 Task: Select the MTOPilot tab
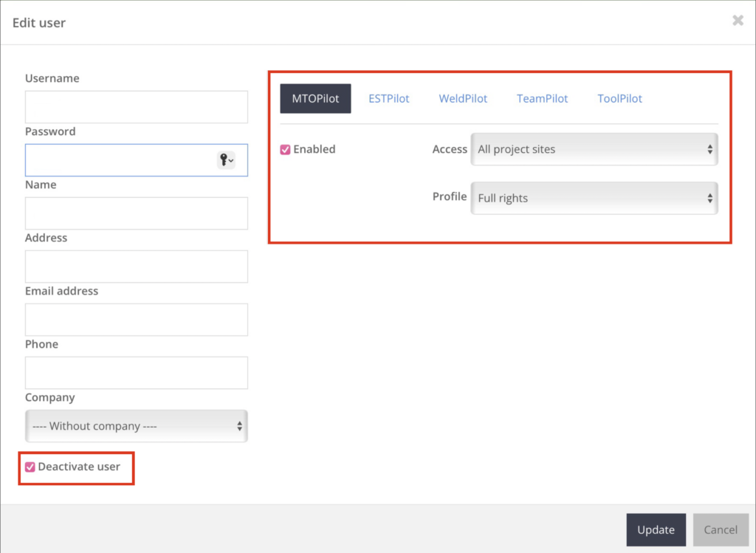click(315, 98)
